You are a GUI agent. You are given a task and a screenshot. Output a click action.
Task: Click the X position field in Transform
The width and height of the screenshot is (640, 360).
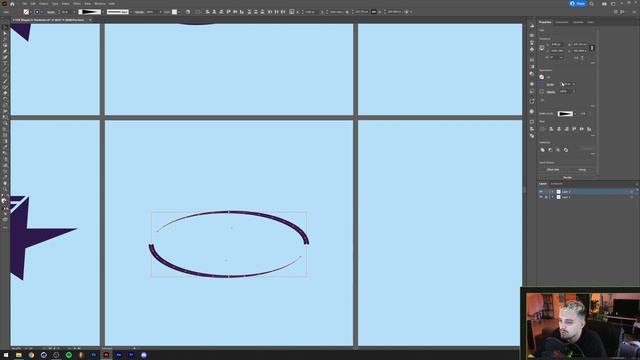tap(557, 44)
